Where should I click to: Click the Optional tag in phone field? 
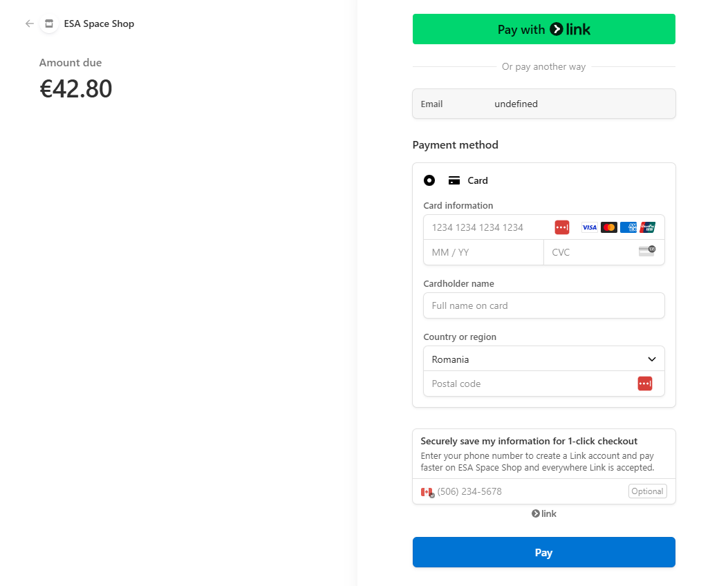[x=647, y=491]
